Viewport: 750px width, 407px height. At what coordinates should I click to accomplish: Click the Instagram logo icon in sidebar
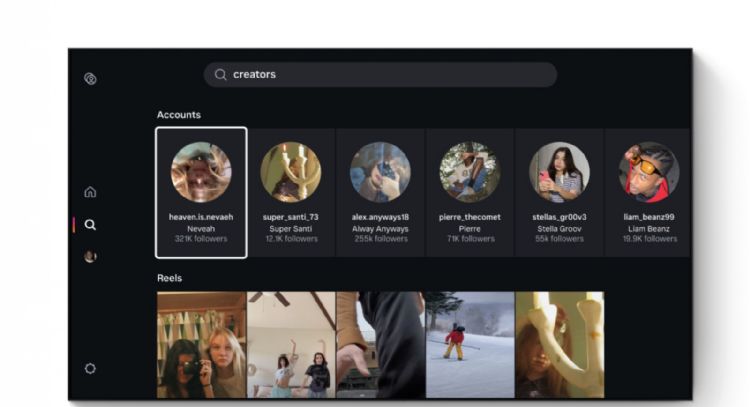pyautogui.click(x=90, y=78)
